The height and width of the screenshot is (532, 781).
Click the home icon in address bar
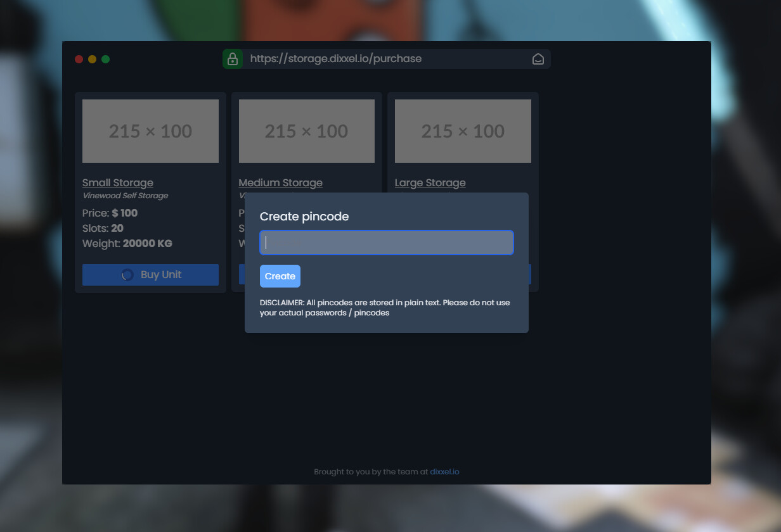pos(538,59)
